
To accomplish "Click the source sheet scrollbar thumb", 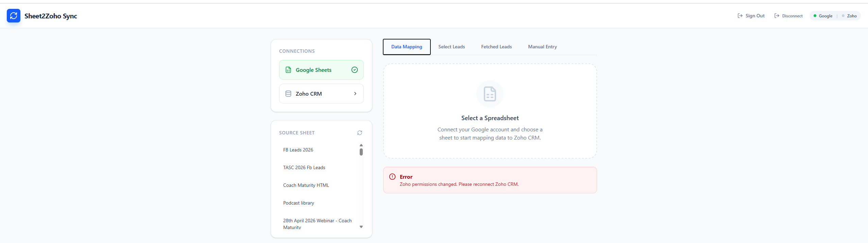I will click(361, 152).
